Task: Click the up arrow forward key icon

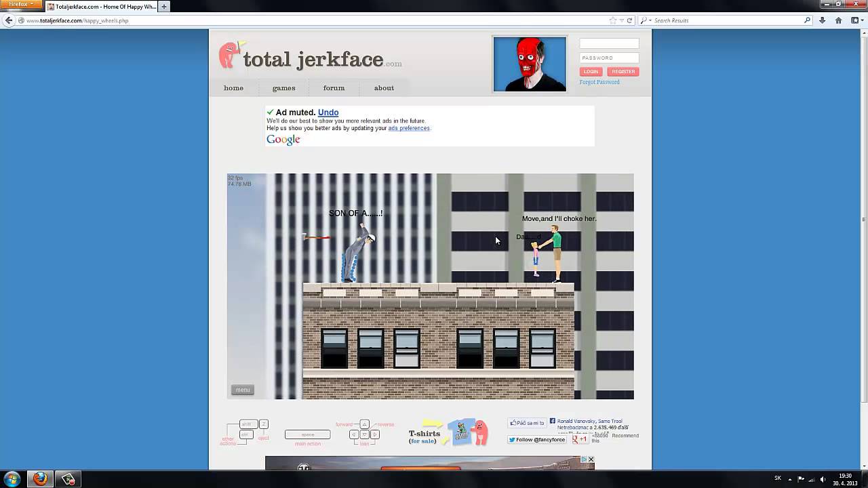Action: click(364, 424)
